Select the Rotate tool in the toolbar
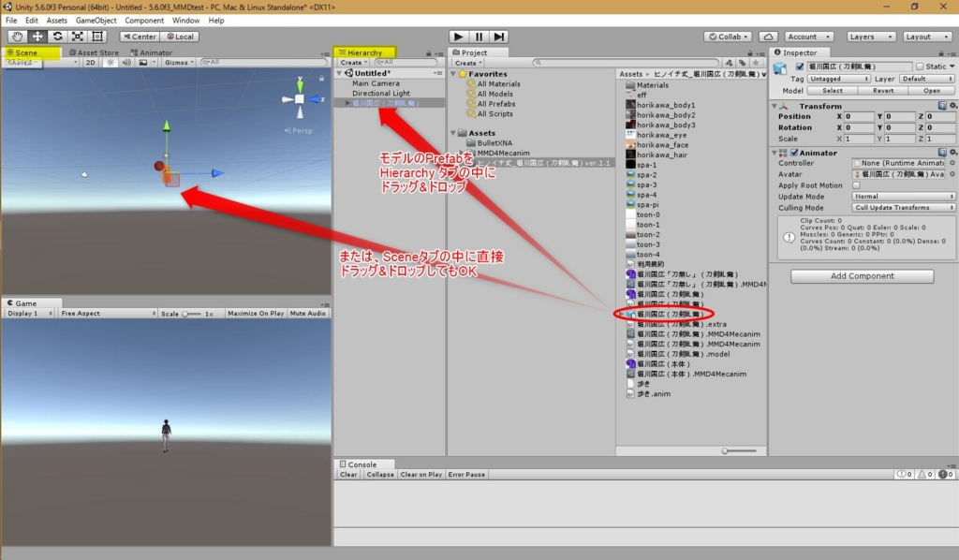The image size is (959, 560). click(57, 37)
